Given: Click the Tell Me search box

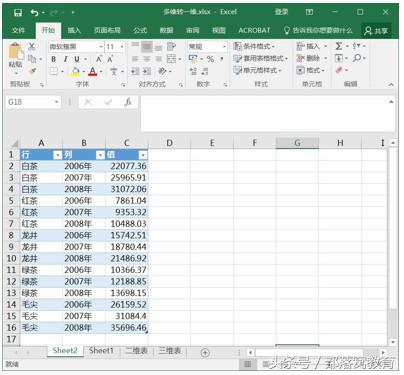Looking at the screenshot, I should [x=318, y=30].
